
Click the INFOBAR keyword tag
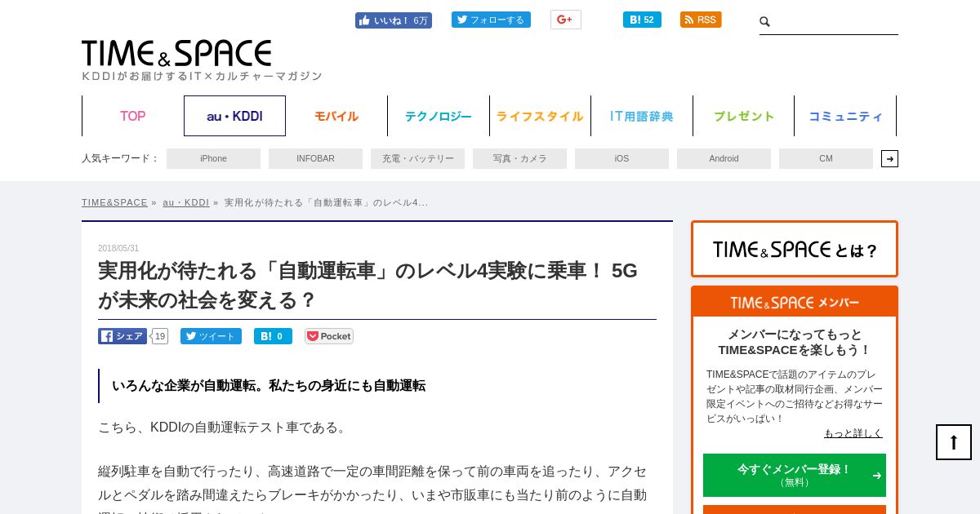pyautogui.click(x=315, y=158)
